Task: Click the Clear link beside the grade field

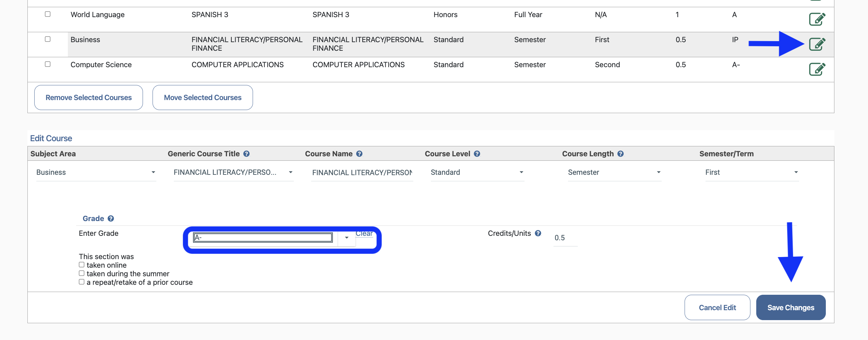Action: 364,233
